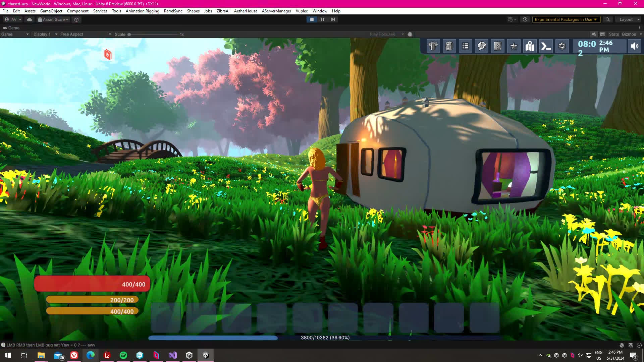
Task: Open the console command prompt icon
Action: pos(546,46)
